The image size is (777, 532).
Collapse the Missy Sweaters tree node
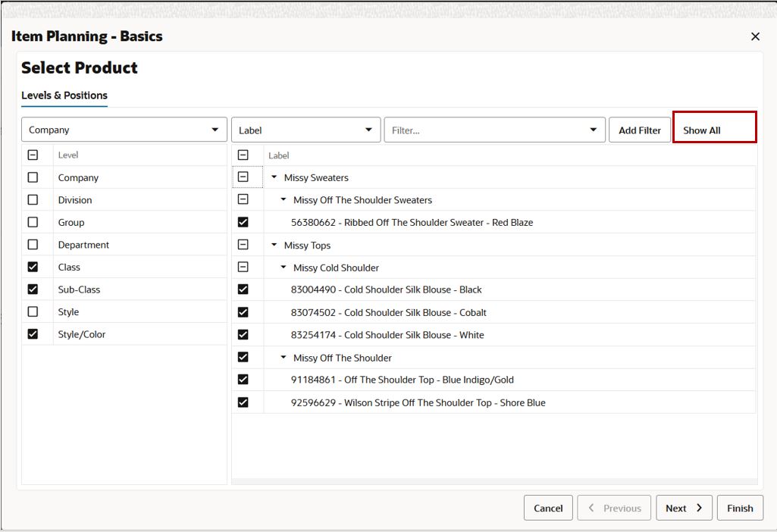(274, 177)
